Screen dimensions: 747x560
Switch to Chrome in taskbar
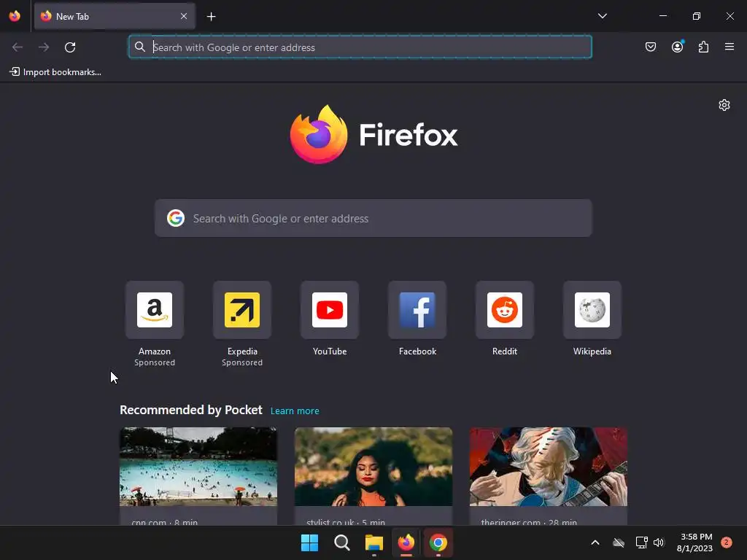coord(438,542)
